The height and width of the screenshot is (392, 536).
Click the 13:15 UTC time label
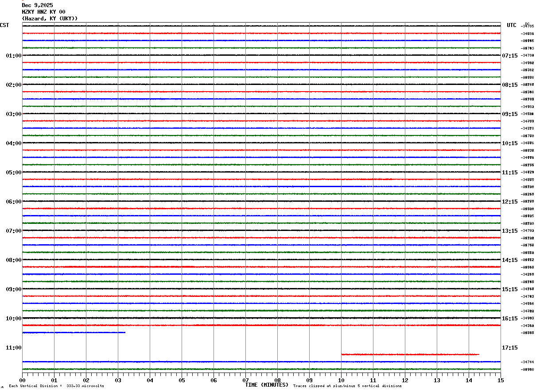510,231
